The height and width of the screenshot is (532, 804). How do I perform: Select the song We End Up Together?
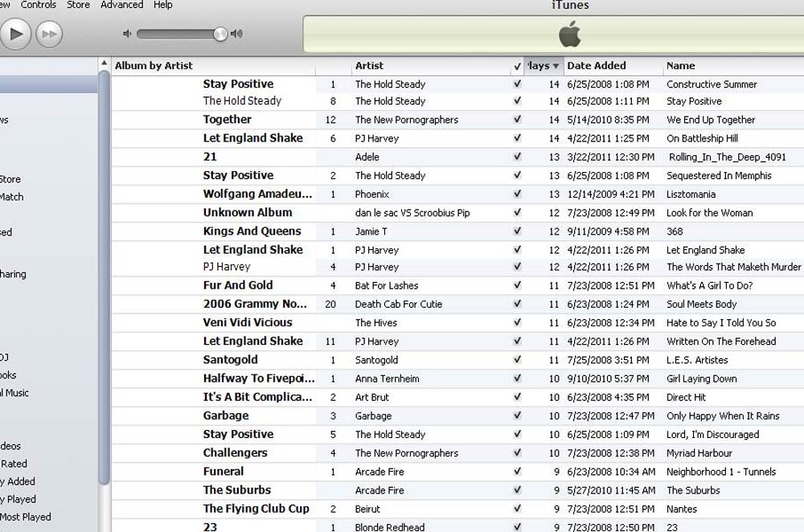coord(711,120)
